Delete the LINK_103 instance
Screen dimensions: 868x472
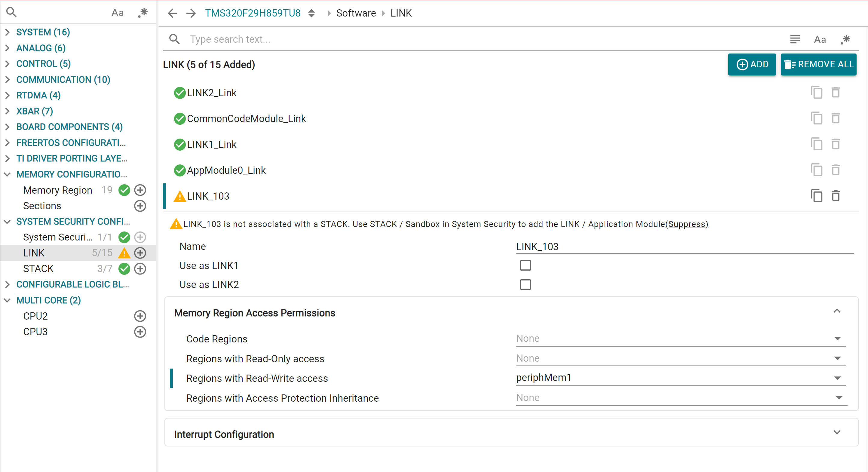[x=836, y=196]
